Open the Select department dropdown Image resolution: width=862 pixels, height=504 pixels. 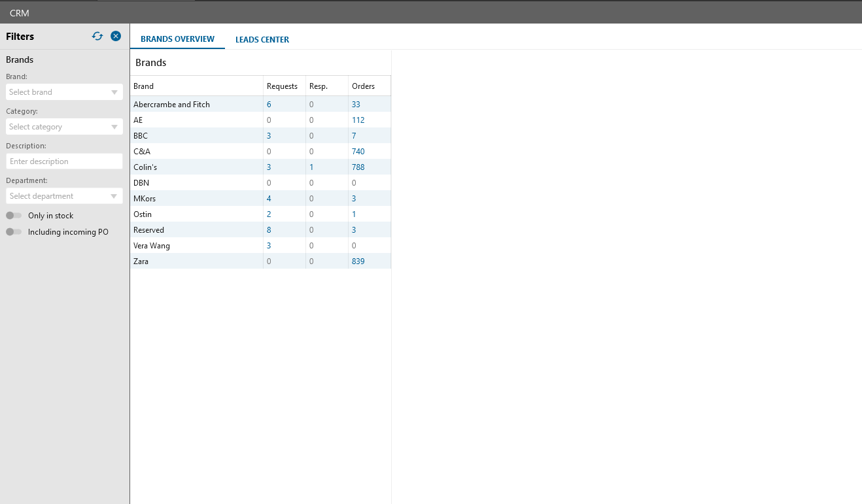[x=64, y=196]
